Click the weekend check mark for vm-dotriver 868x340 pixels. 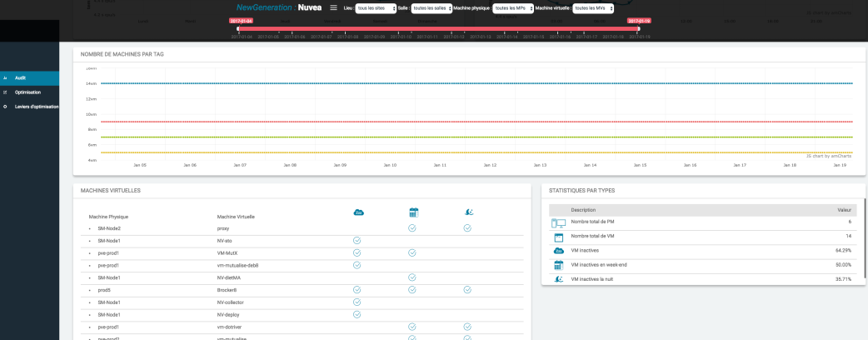(412, 327)
